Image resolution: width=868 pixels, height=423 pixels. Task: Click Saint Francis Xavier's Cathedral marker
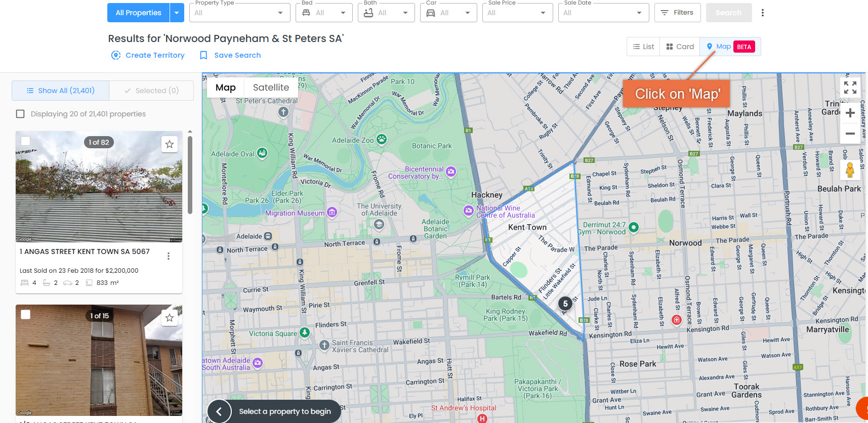pyautogui.click(x=324, y=345)
